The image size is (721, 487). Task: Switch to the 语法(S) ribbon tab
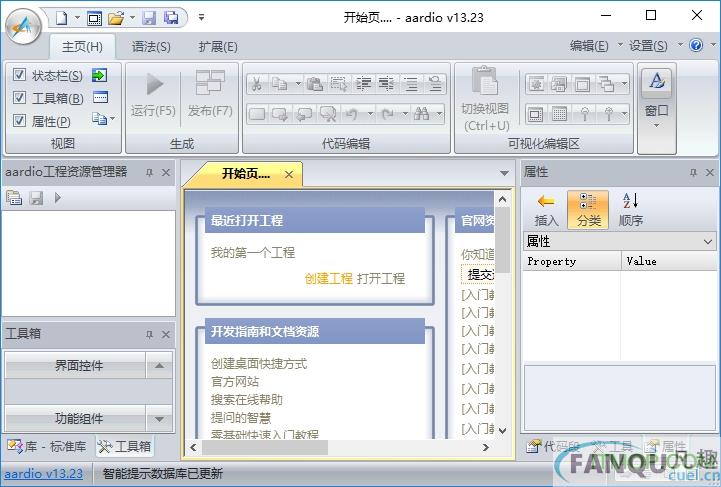point(151,46)
